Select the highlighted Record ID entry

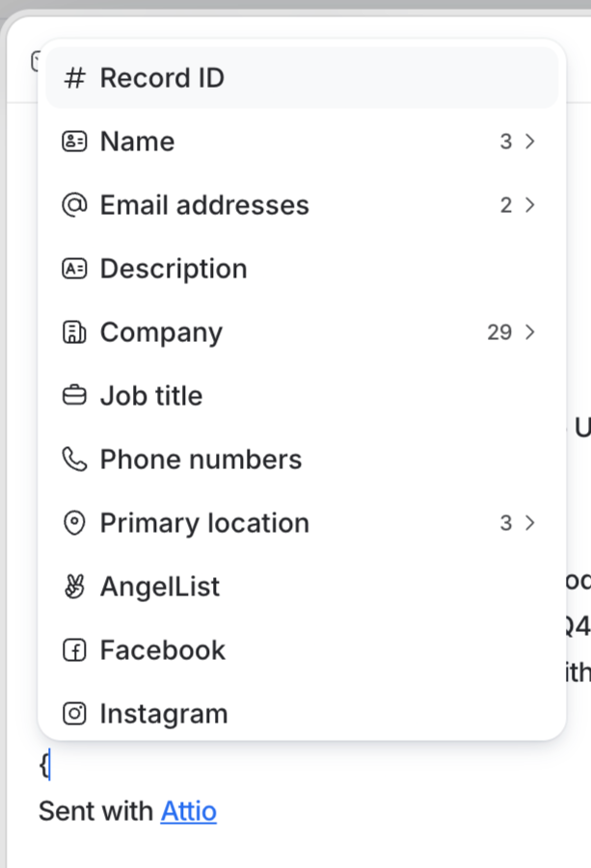point(162,77)
